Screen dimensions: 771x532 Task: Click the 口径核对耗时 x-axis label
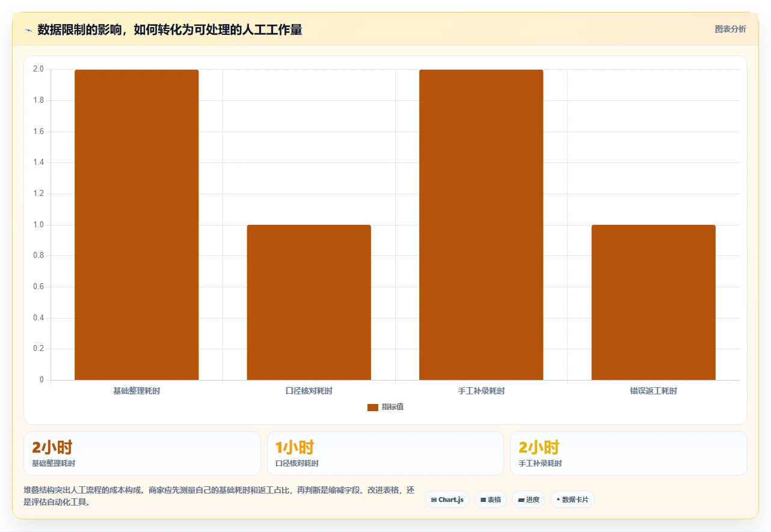click(x=309, y=391)
